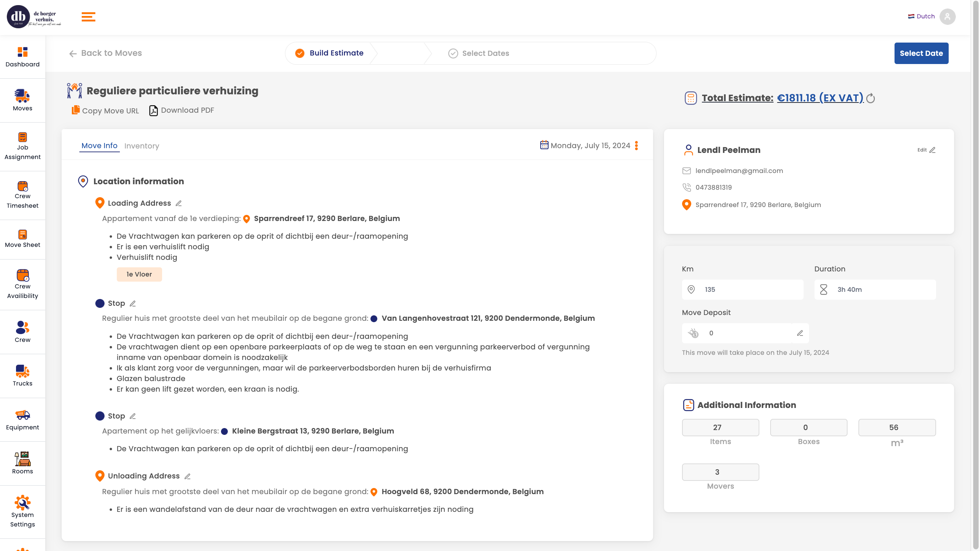Refresh the total estimate icon
Image resolution: width=980 pixels, height=551 pixels.
(x=870, y=98)
